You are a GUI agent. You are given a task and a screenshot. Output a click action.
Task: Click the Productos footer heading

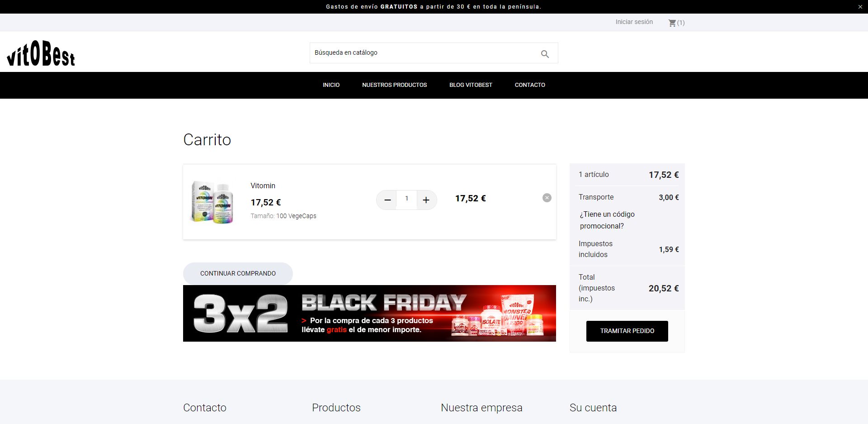[336, 408]
